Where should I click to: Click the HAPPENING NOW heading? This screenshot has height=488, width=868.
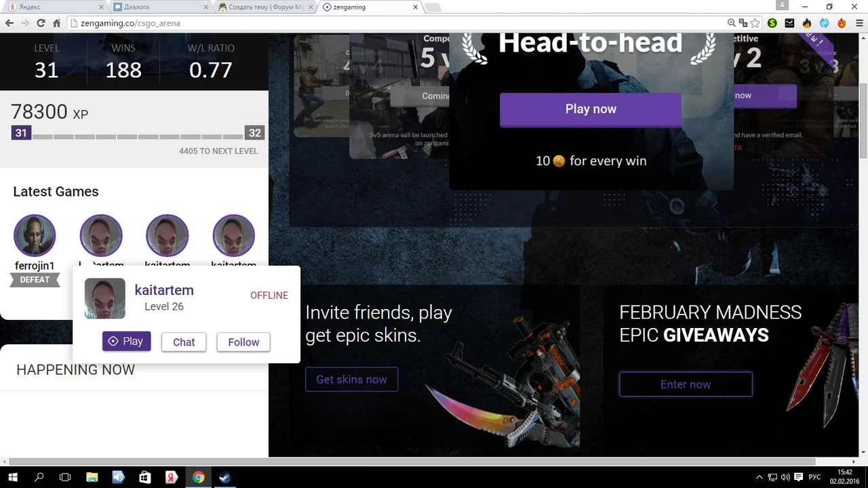pos(75,370)
